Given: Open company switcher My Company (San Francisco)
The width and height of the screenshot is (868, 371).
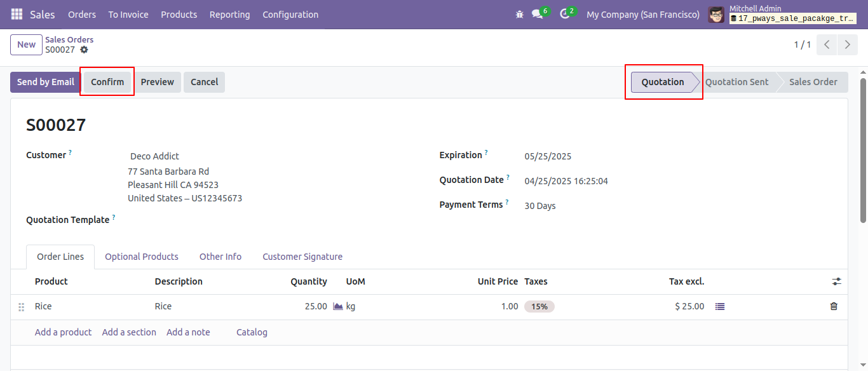Looking at the screenshot, I should click(x=643, y=14).
